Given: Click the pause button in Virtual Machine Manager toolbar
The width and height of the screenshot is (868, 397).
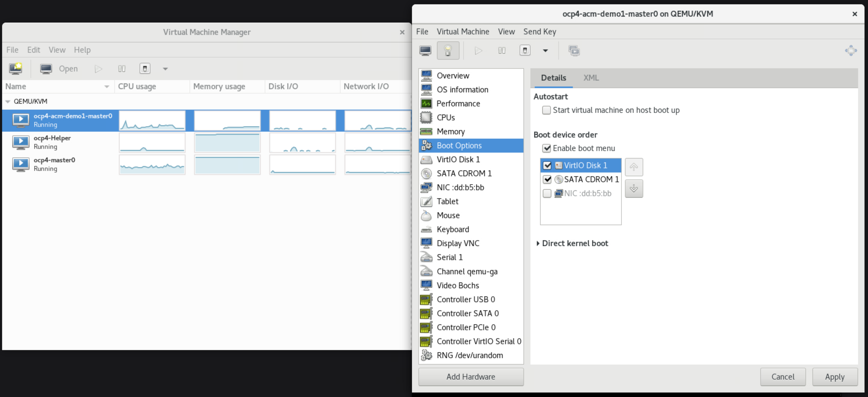Looking at the screenshot, I should (122, 69).
